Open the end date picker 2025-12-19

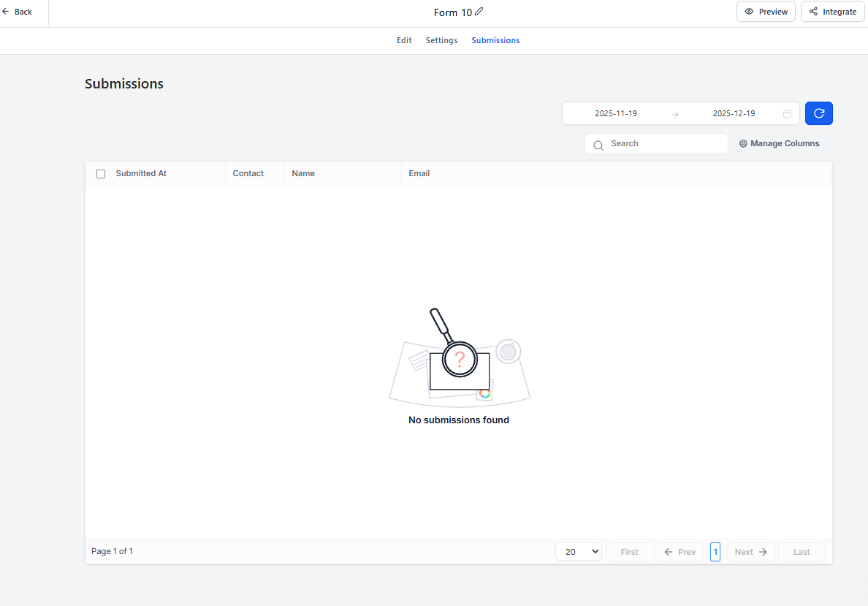(734, 114)
